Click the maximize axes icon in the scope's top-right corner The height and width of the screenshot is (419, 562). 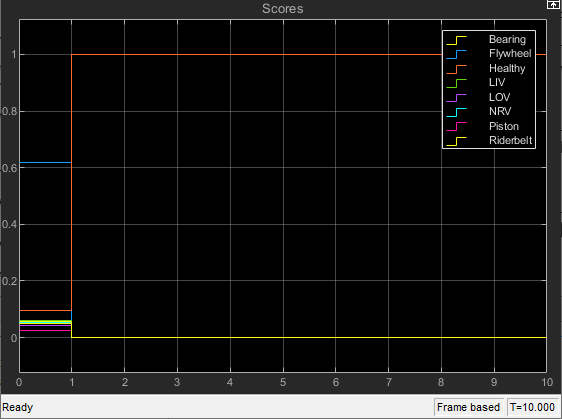(554, 4)
